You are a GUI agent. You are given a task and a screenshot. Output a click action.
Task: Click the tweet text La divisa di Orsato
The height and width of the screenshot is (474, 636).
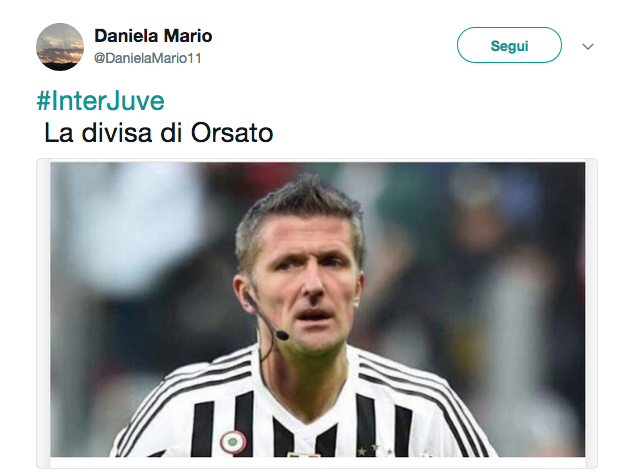click(x=159, y=133)
